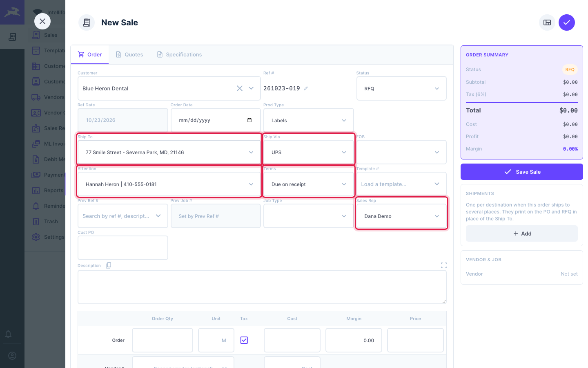Confirm sale with the purple checkmark button
The image size is (588, 368).
(x=567, y=22)
